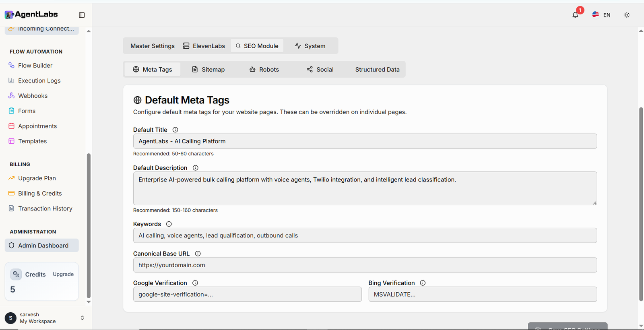
Task: Open the Social sub-tab
Action: [x=320, y=70]
